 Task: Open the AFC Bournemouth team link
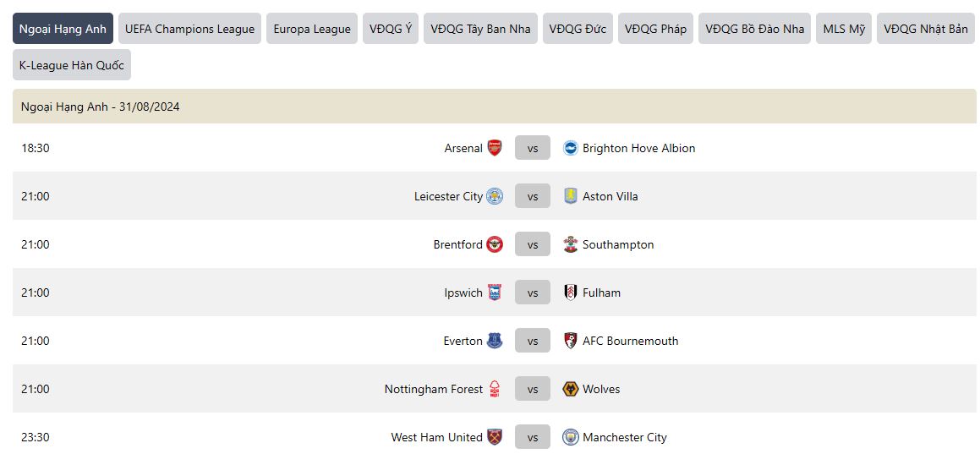[630, 341]
